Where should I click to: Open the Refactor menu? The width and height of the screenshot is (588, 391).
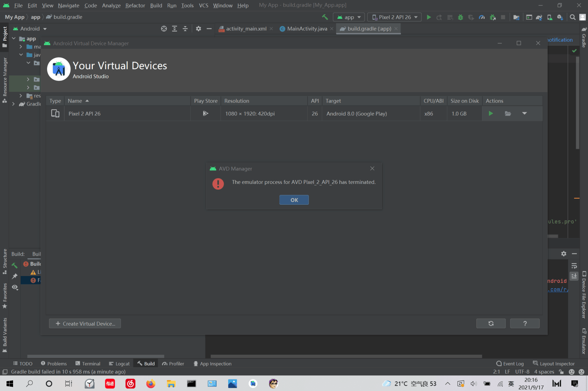[135, 5]
